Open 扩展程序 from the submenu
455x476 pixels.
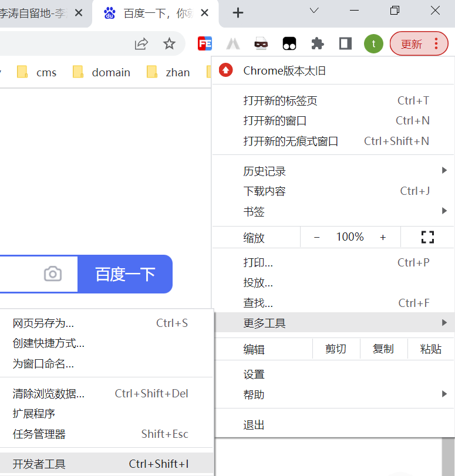pos(106,413)
